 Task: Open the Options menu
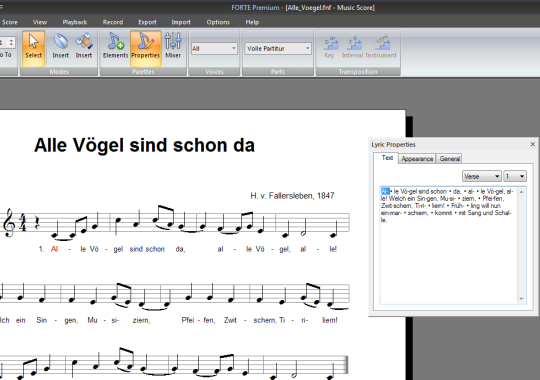pos(218,22)
